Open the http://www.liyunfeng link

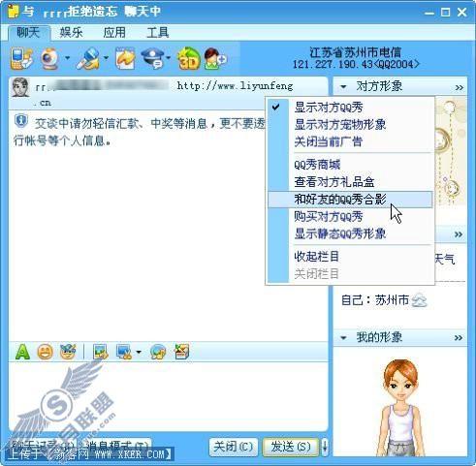[235, 86]
